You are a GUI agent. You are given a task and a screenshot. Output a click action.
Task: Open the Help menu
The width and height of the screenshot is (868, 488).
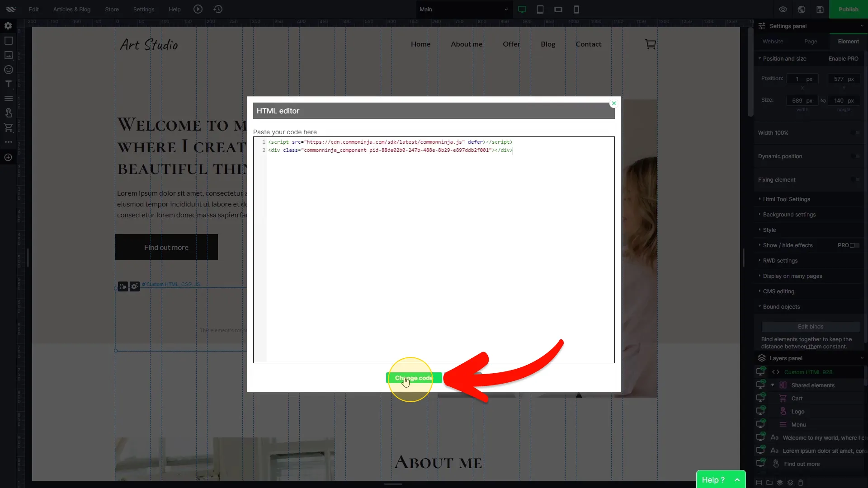[175, 9]
